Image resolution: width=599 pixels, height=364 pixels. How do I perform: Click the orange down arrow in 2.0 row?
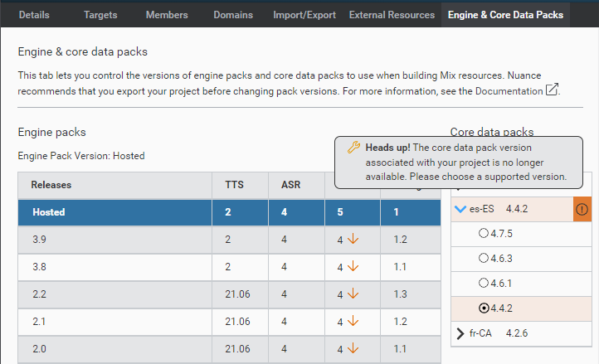[x=353, y=349]
